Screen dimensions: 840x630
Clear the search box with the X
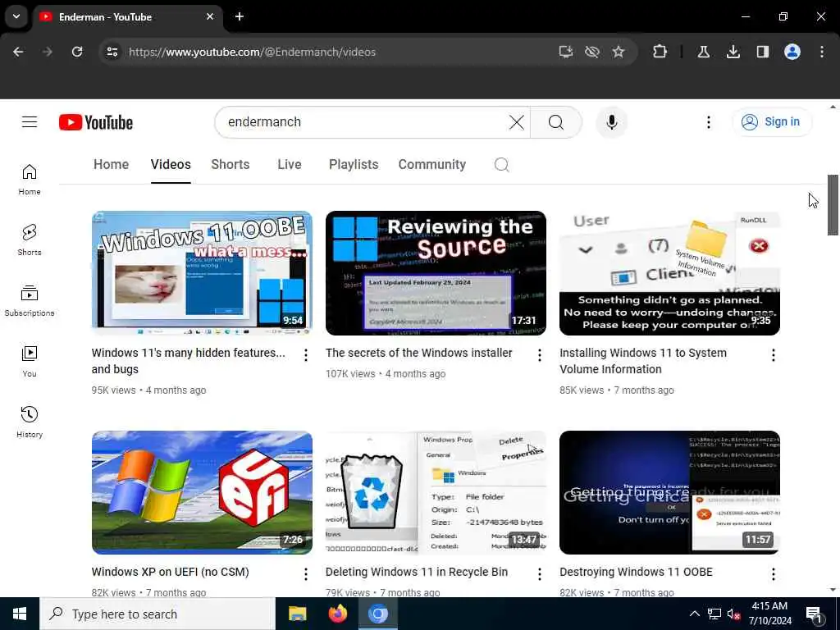pos(517,122)
